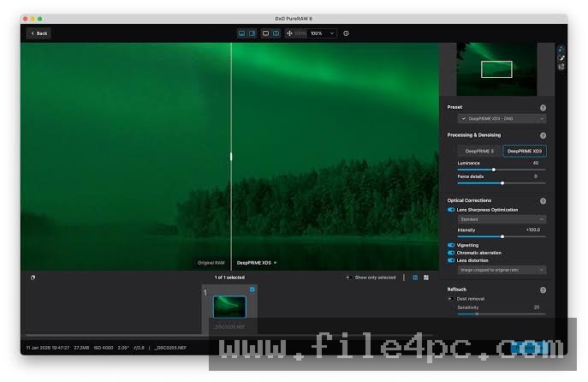Toggle the Dust removal switch
Viewport: 588px width, 382px height.
click(451, 299)
